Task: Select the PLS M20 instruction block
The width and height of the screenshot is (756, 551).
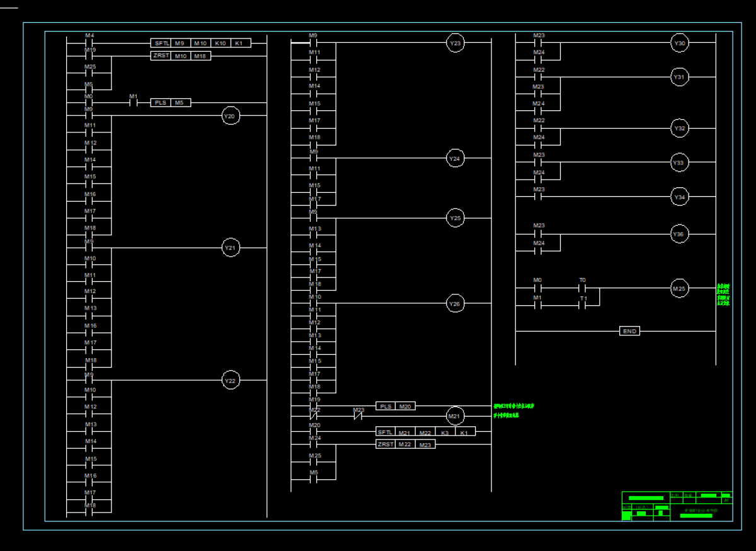Action: point(396,407)
